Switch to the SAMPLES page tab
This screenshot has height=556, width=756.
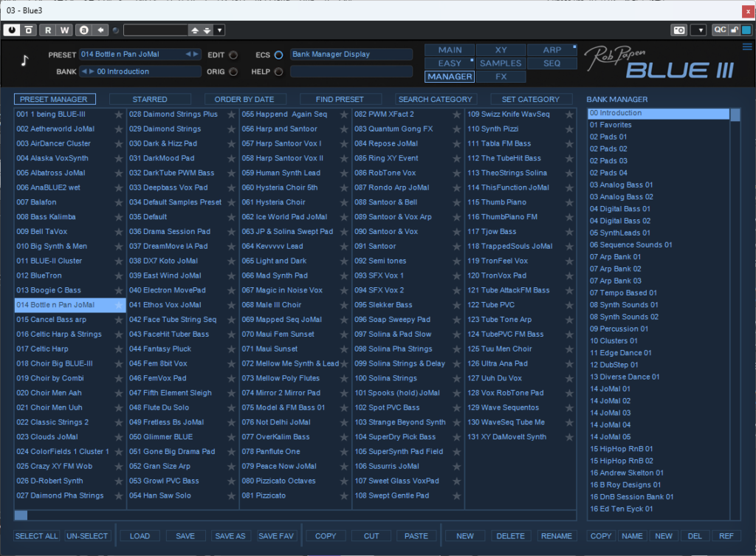point(501,64)
